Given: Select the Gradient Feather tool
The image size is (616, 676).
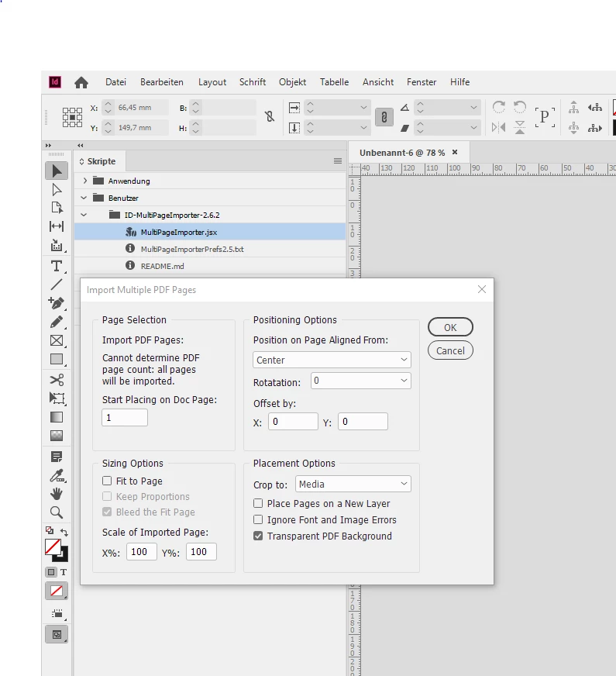Looking at the screenshot, I should [57, 436].
